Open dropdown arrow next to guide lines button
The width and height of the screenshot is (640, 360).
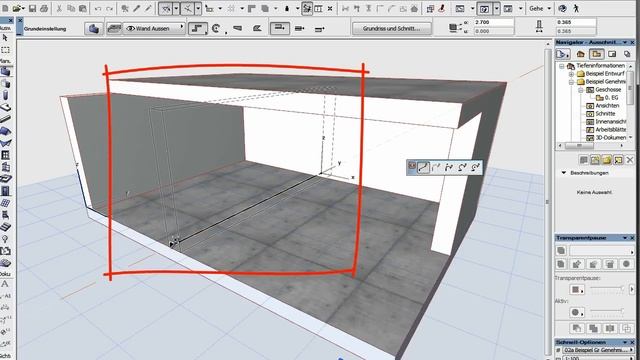click(176, 8)
